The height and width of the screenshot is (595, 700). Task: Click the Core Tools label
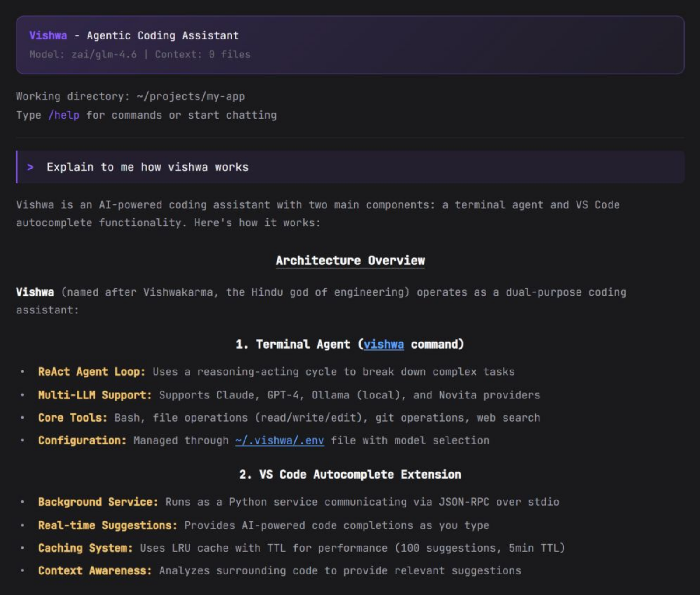73,418
